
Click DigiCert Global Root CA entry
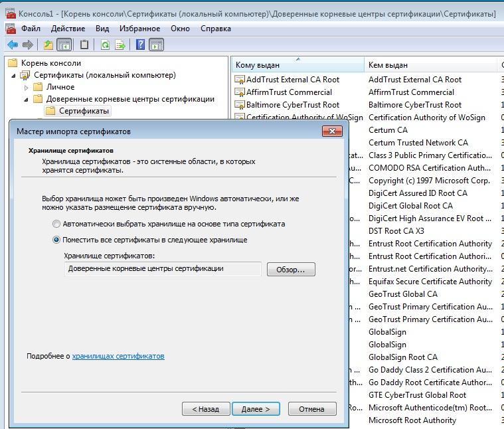[410, 206]
